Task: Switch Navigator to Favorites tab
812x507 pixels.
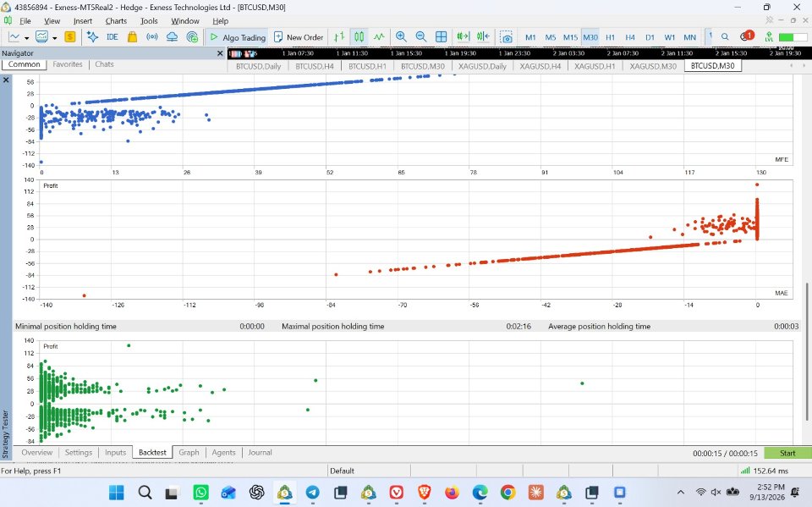Action: [68, 64]
